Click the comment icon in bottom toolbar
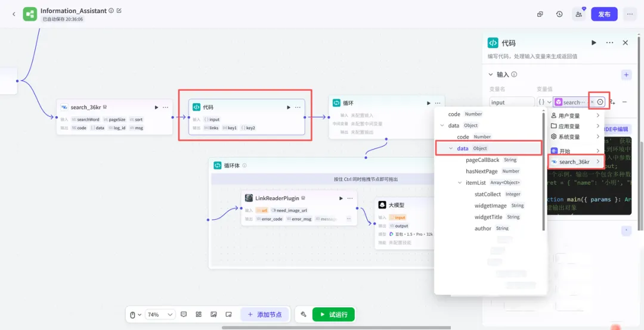Image resolution: width=644 pixels, height=330 pixels. [x=184, y=315]
